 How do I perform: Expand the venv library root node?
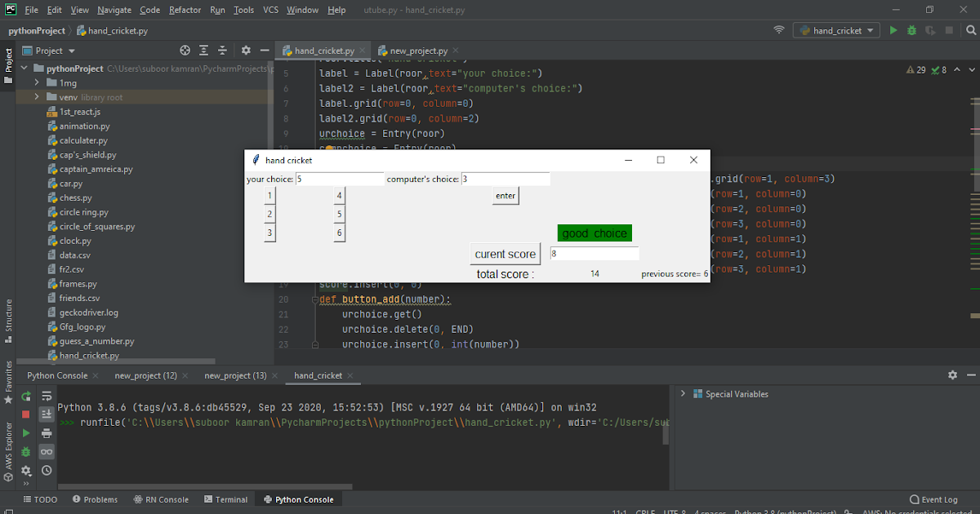[36, 97]
